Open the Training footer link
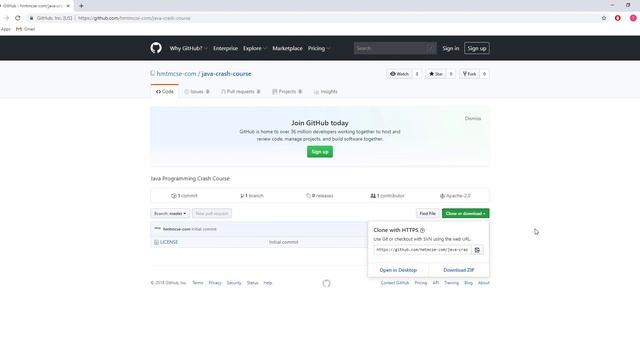Screen dimensions: 640x360 [x=451, y=283]
